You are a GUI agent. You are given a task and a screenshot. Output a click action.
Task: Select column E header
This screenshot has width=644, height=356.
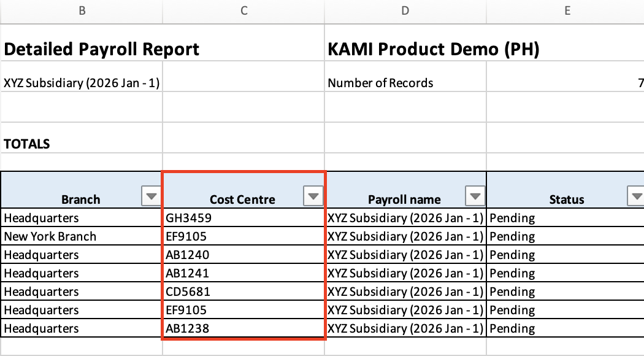pos(565,11)
